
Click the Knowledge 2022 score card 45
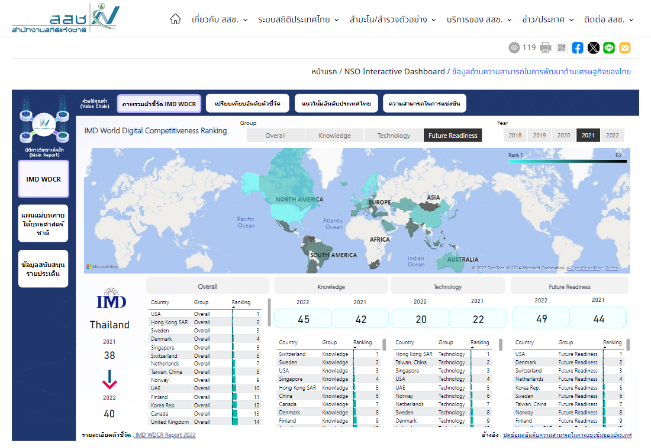[x=303, y=319]
